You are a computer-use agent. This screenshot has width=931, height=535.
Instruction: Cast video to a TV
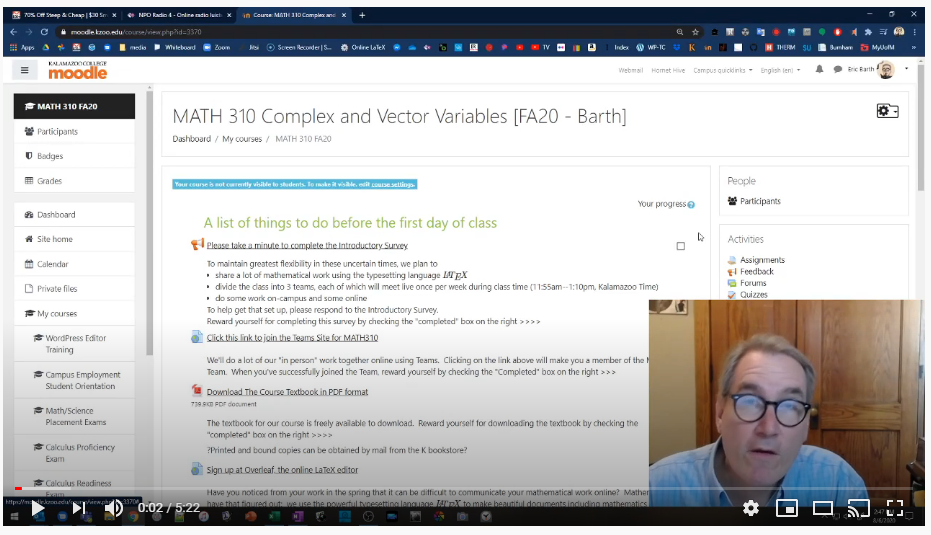click(x=859, y=508)
